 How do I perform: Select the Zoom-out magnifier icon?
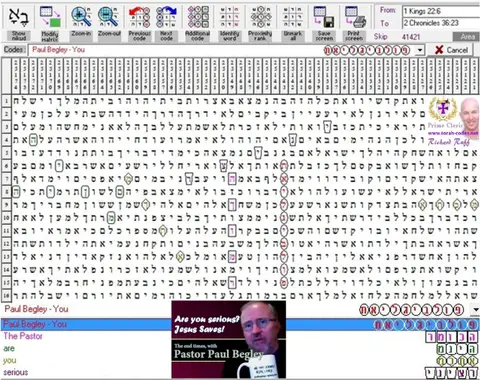click(108, 16)
